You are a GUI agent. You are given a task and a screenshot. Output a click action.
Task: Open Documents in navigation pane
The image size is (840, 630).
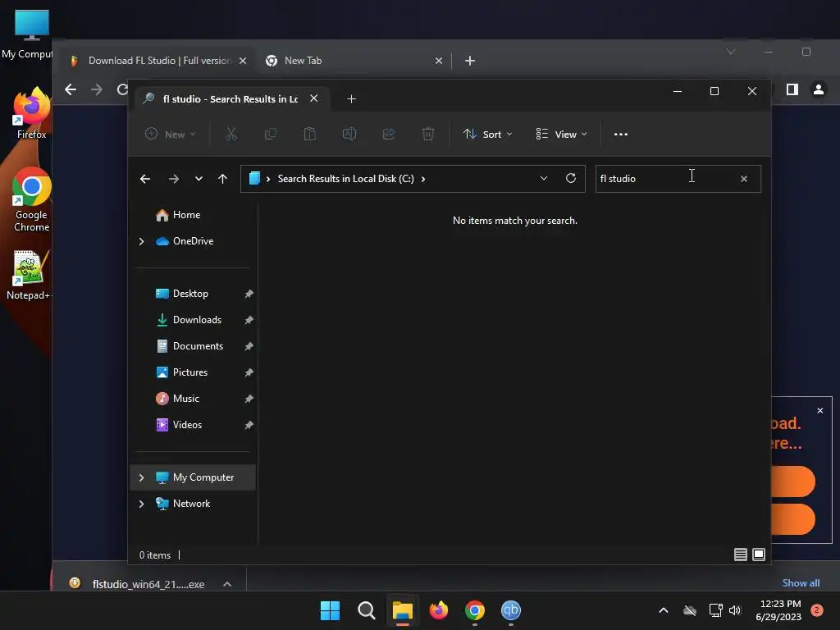(198, 346)
